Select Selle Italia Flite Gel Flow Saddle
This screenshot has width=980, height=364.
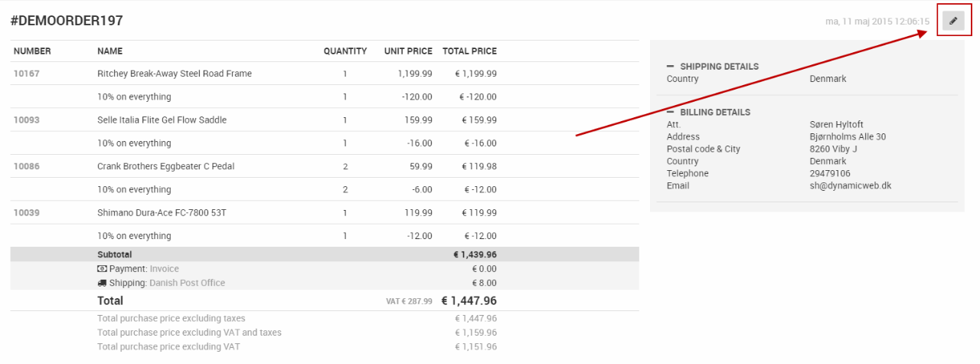tap(162, 120)
